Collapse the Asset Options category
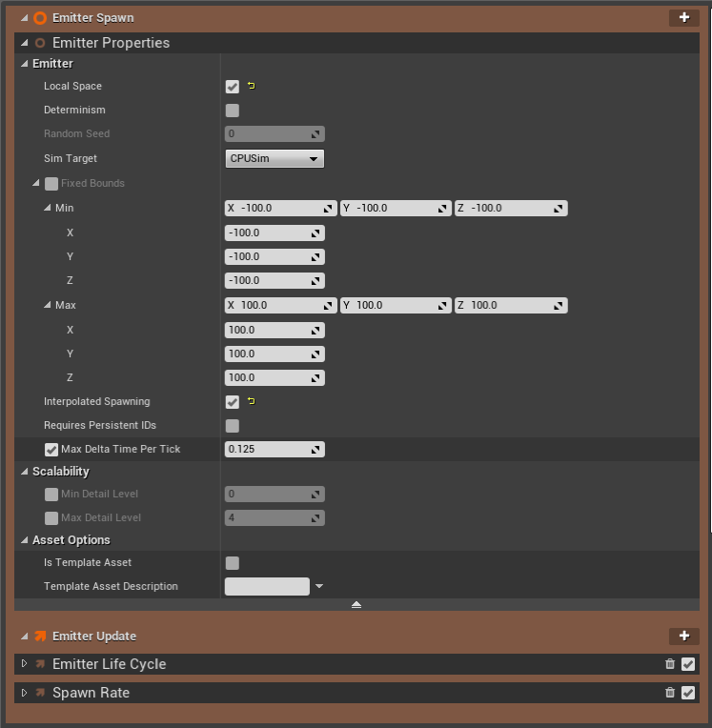Screen dimensions: 712x728 pos(24,540)
